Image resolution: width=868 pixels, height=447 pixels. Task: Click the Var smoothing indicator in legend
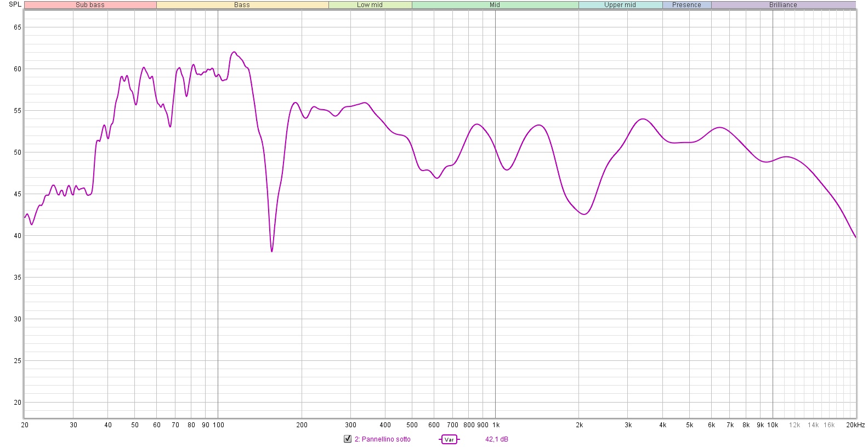point(449,439)
